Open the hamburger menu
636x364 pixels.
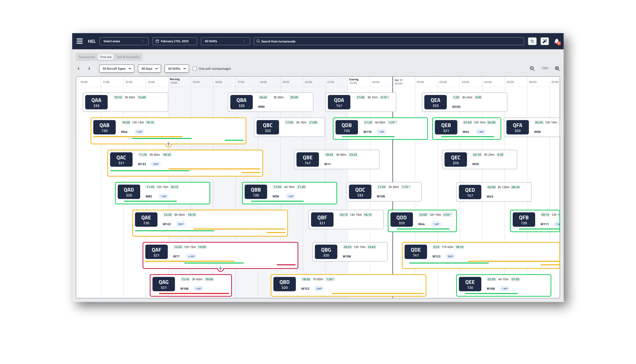click(79, 41)
